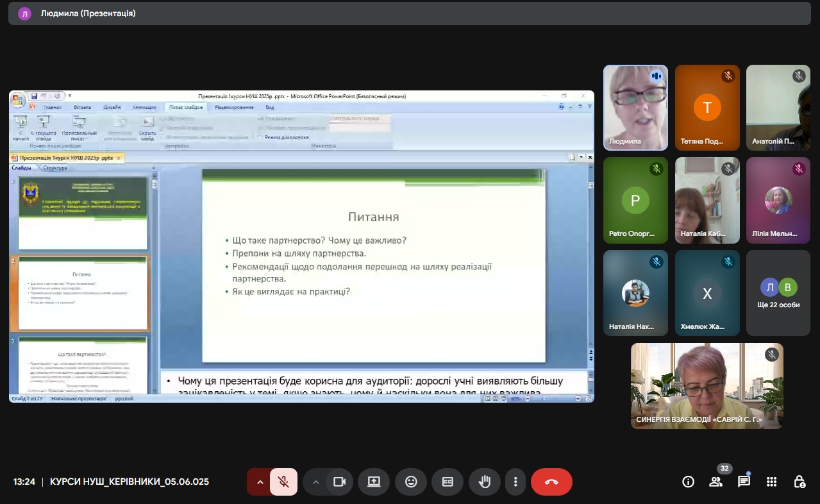Expand the video settings chevron beside camera

(315, 482)
